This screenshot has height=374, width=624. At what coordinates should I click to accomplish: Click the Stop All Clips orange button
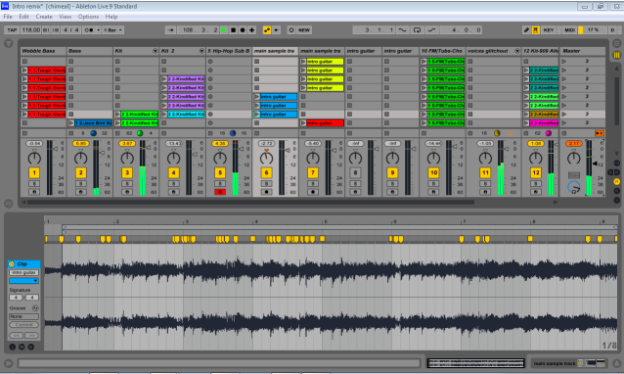[x=599, y=133]
